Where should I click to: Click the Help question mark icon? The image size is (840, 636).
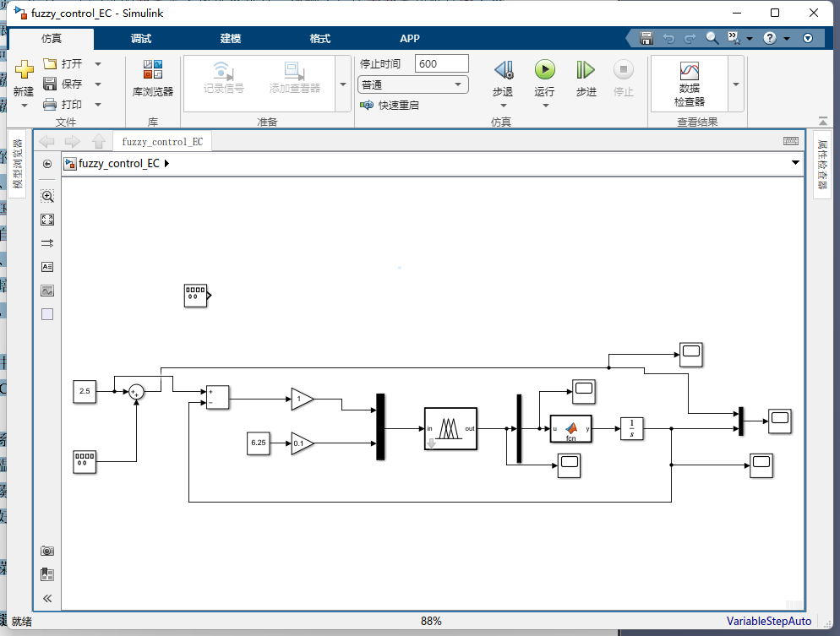770,38
